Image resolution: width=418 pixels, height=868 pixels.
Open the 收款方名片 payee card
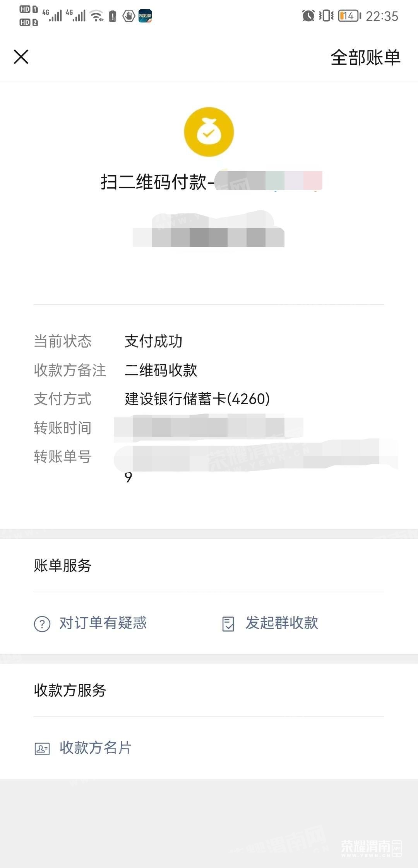tap(96, 748)
